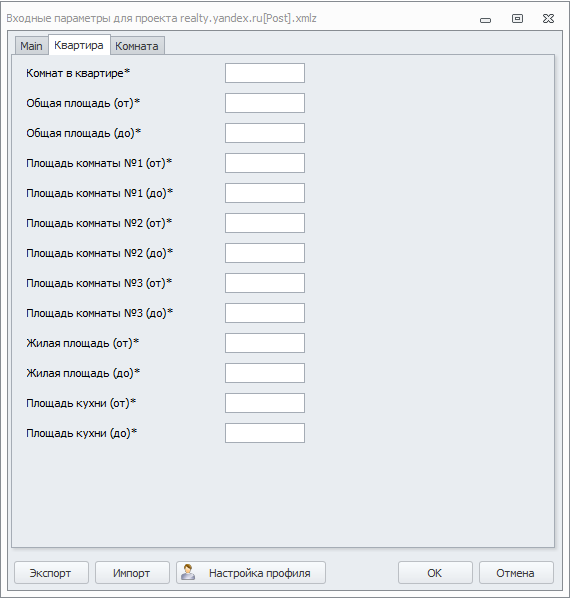Focus the Жилая площадь (от) field

[x=265, y=343]
